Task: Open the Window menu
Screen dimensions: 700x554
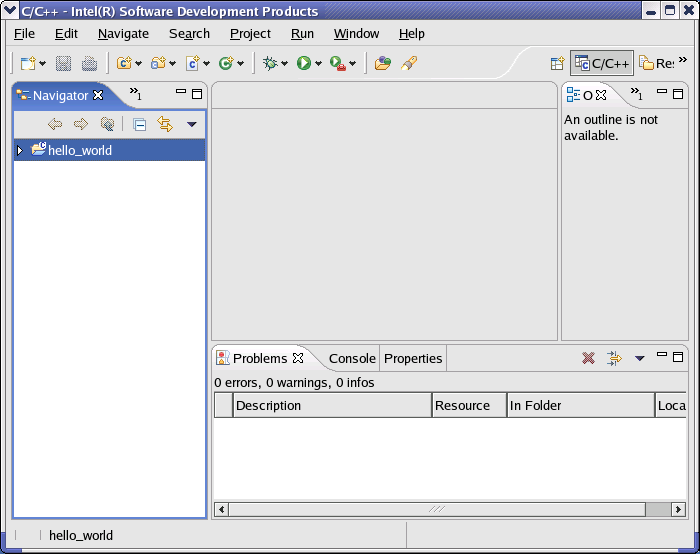Action: click(x=356, y=33)
